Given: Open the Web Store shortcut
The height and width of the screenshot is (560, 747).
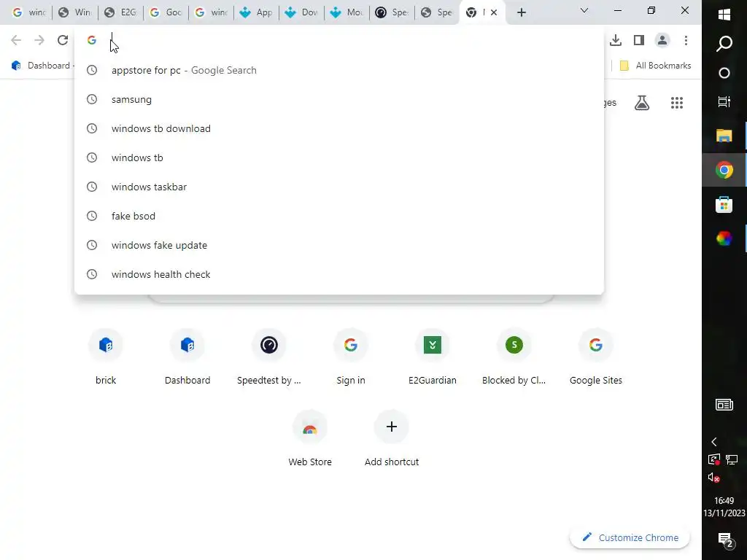Looking at the screenshot, I should tap(310, 438).
